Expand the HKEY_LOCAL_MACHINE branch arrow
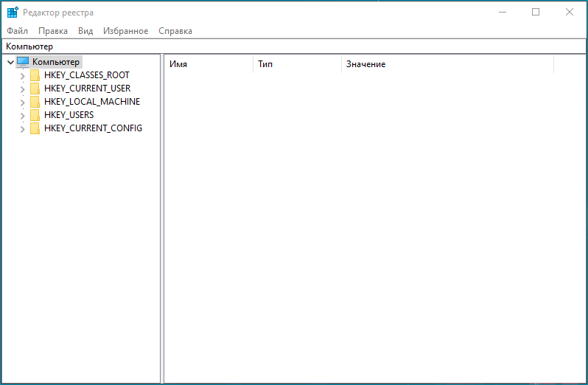The image size is (588, 385). coord(22,103)
